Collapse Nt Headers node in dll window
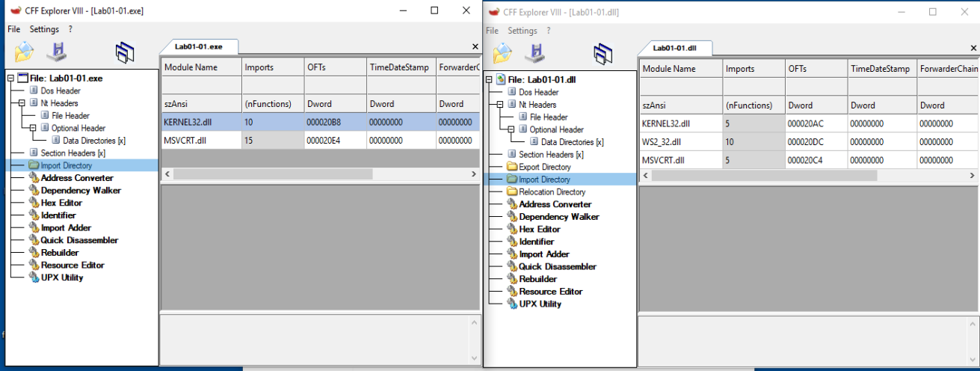This screenshot has height=371, width=980. (500, 105)
